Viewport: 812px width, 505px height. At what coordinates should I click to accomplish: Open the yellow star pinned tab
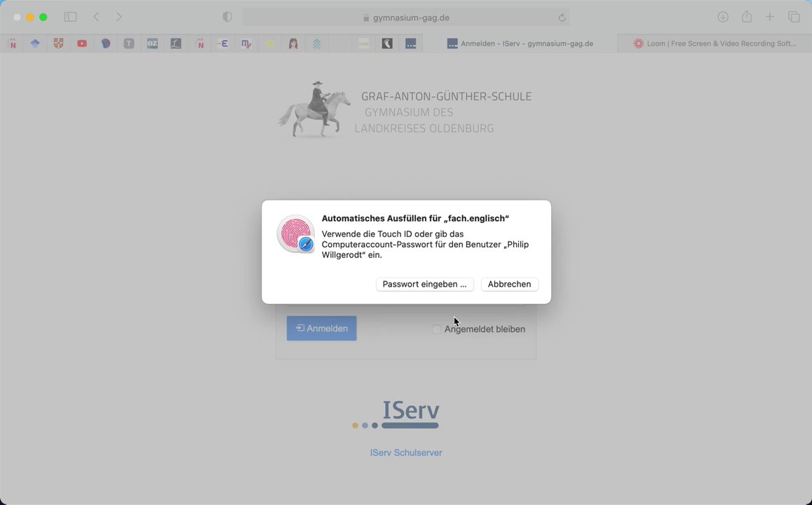tap(270, 43)
